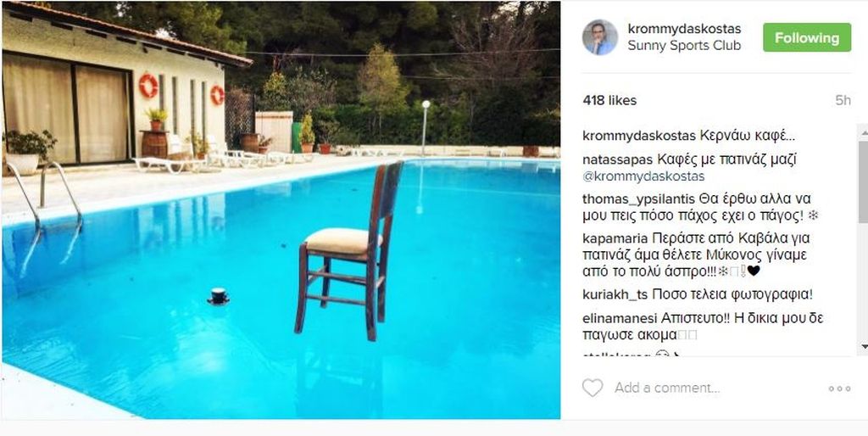The width and height of the screenshot is (868, 436).
Task: Toggle the green Following button
Action: (806, 37)
